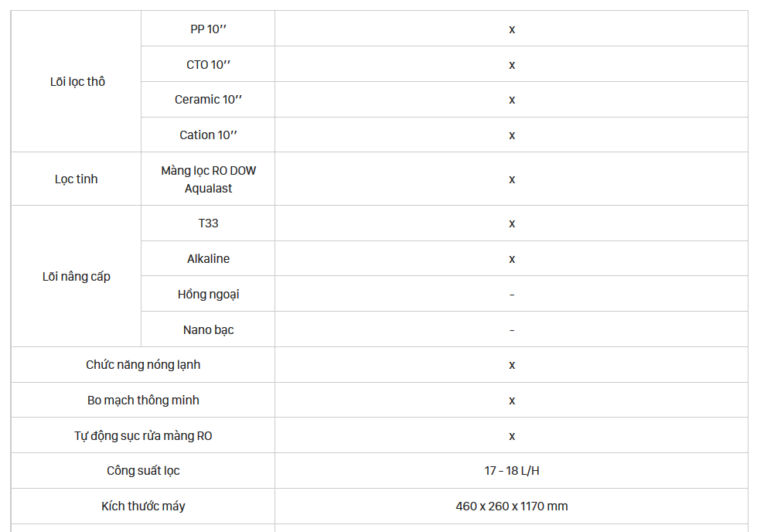Click the "Lõi lọc thô" category cell
The width and height of the screenshot is (757, 532).
point(77,82)
